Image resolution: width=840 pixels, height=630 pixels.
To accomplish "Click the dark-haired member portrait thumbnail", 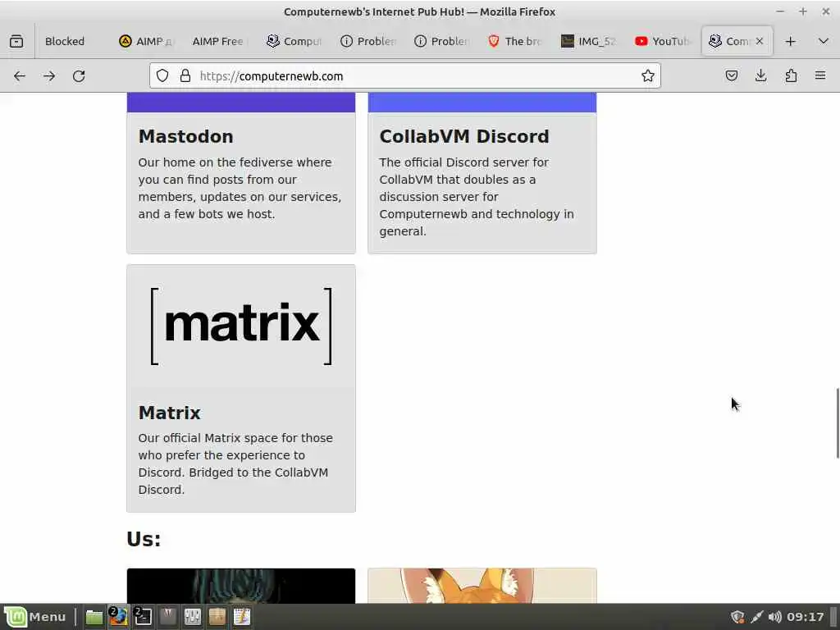I will (241, 586).
